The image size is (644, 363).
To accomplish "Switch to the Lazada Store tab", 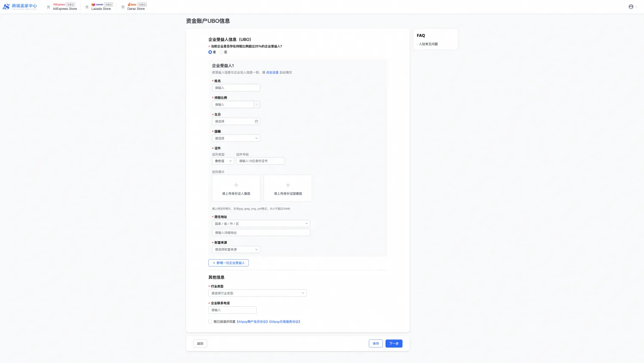I will click(x=101, y=7).
